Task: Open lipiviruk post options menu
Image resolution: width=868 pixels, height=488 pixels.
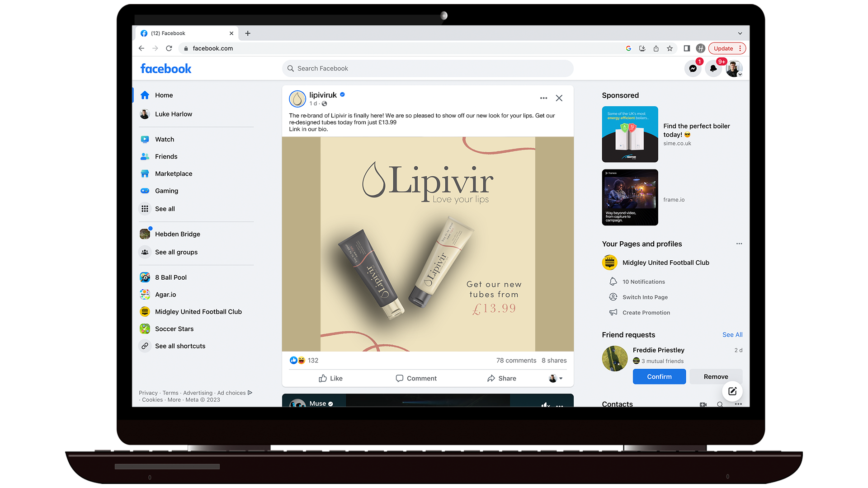Action: click(543, 98)
